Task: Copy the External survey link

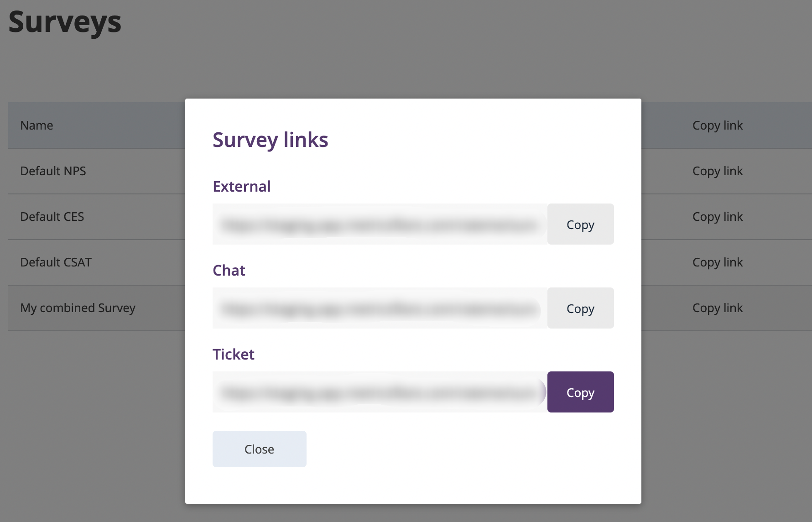Action: [x=580, y=224]
